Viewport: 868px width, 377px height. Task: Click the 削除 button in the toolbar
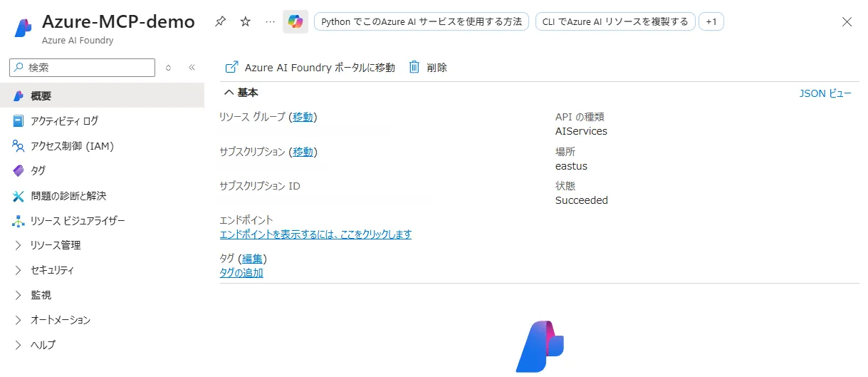(428, 68)
